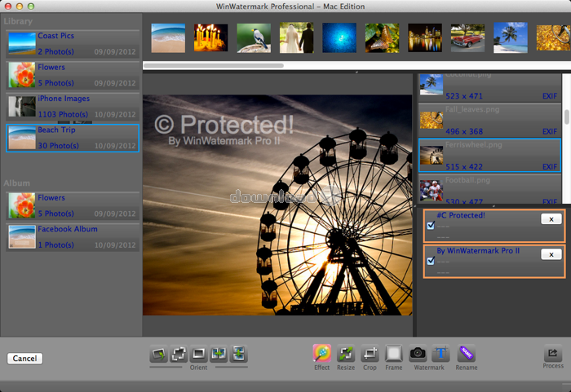The width and height of the screenshot is (571, 392).
Task: Select the candles thumbnail
Action: (x=210, y=38)
